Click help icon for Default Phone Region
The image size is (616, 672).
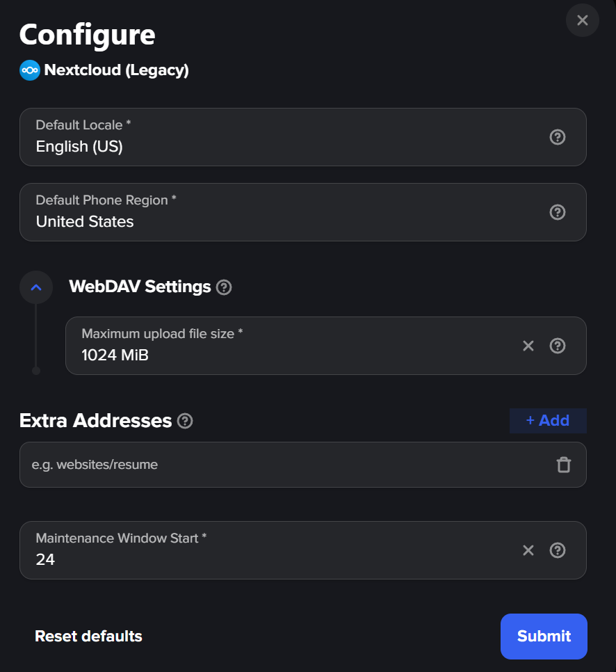tap(557, 212)
